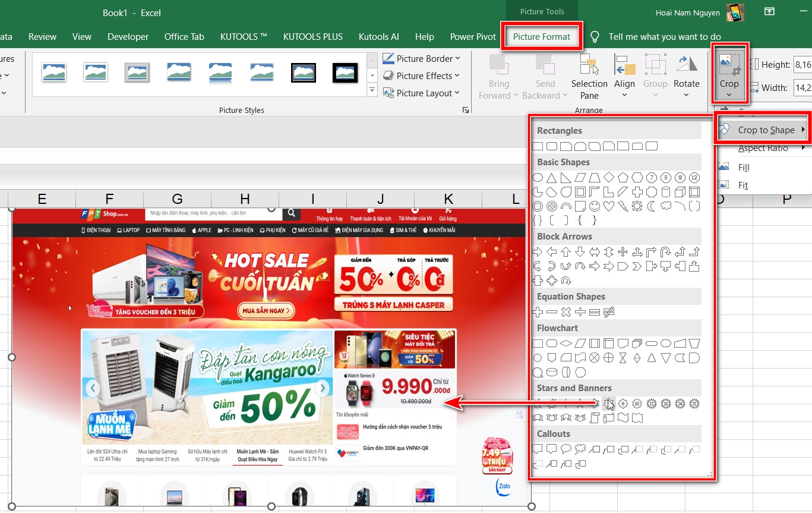Screen dimensions: 812x513
Task: Pick the Lightning Bolt shape
Action: coord(623,206)
